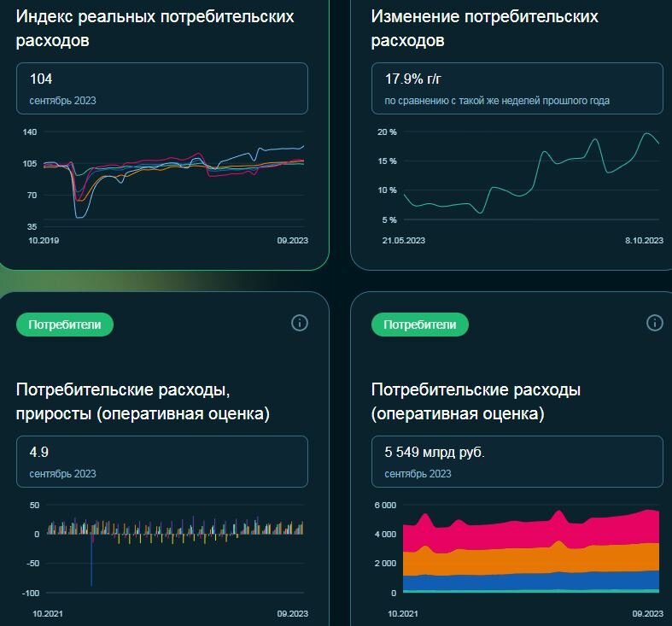Viewport: 672px width, 626px height.
Task: Click the pink band in the stacked area chart
Action: point(531,534)
